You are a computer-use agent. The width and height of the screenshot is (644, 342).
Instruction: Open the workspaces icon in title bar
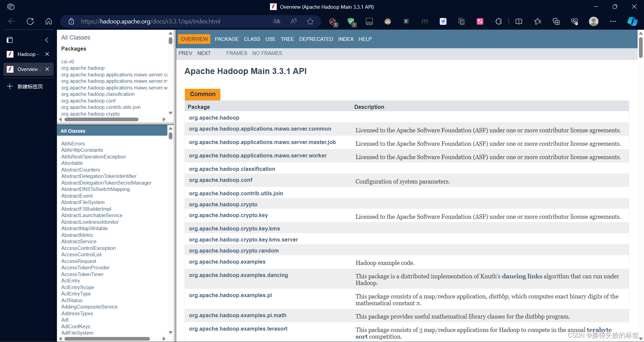tap(11, 7)
